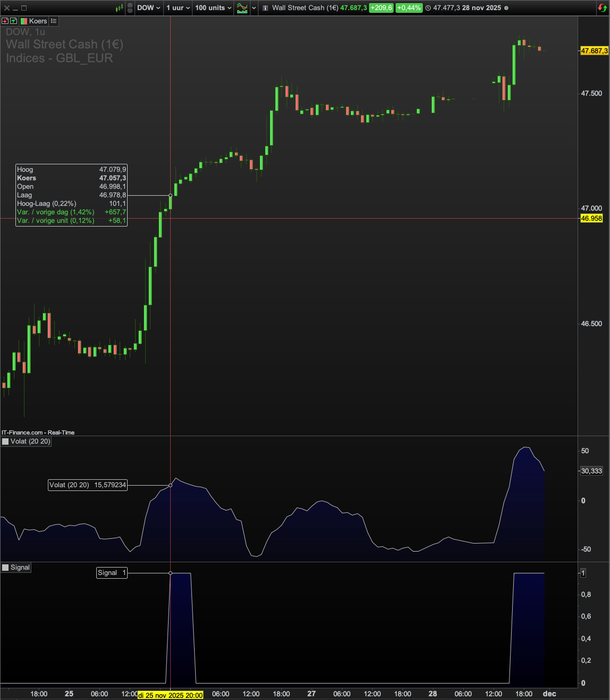
Task: Click the candlestick chart style icon in toolbar
Action: click(120, 8)
